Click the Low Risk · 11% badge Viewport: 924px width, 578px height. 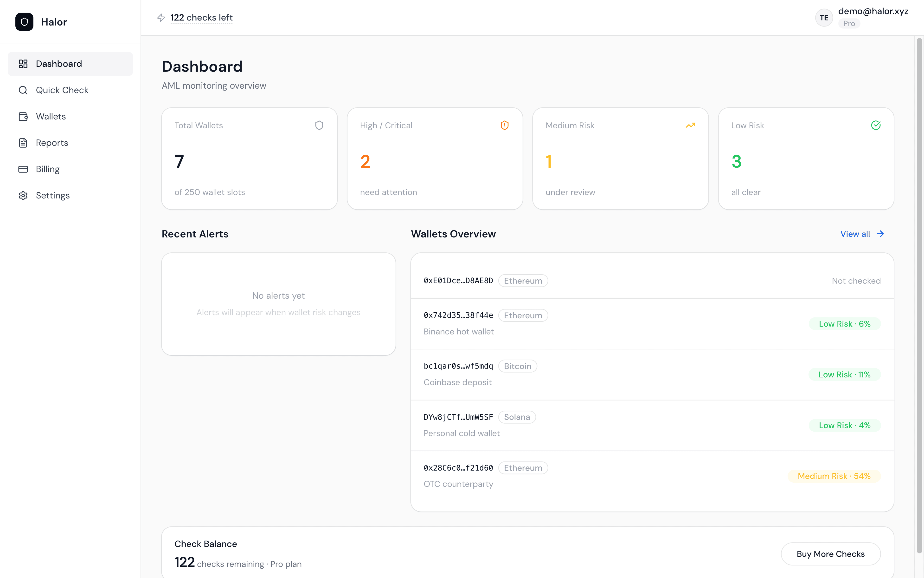[845, 375]
